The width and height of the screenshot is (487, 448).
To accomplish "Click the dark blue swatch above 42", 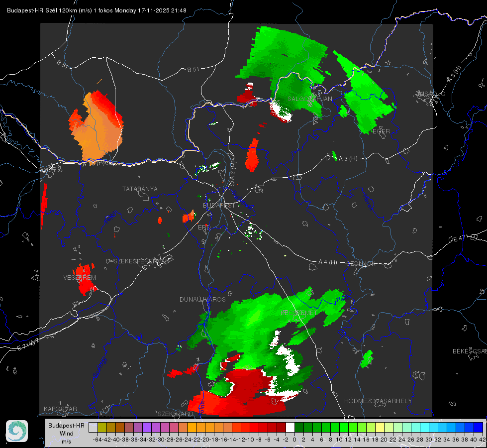I will pos(479,427).
